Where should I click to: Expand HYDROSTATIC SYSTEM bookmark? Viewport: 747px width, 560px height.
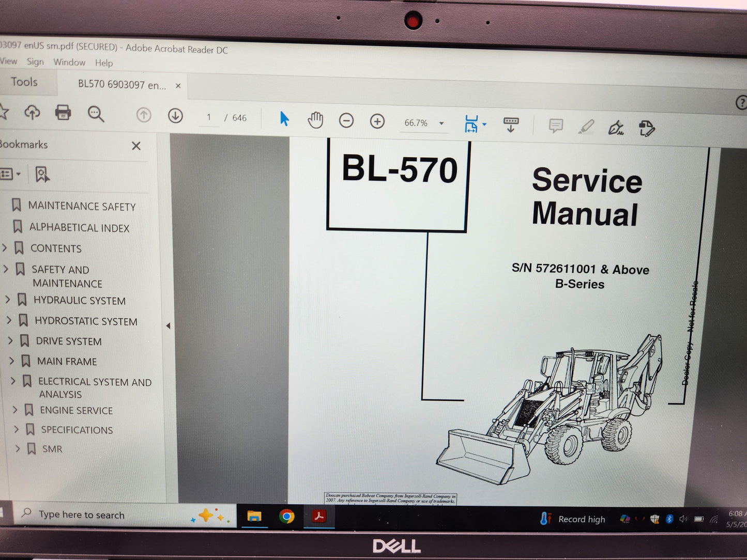pos(9,320)
